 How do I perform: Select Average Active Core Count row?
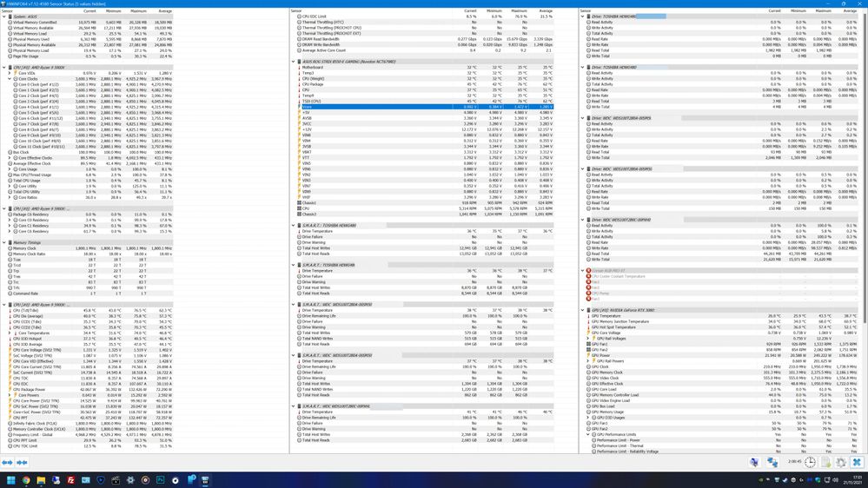pyautogui.click(x=425, y=50)
